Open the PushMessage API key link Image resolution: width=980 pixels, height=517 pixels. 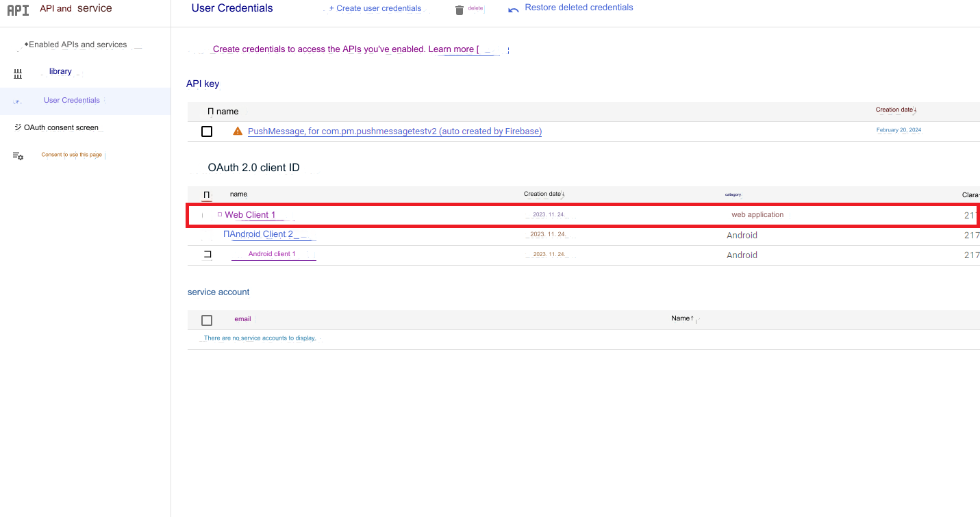click(x=394, y=131)
